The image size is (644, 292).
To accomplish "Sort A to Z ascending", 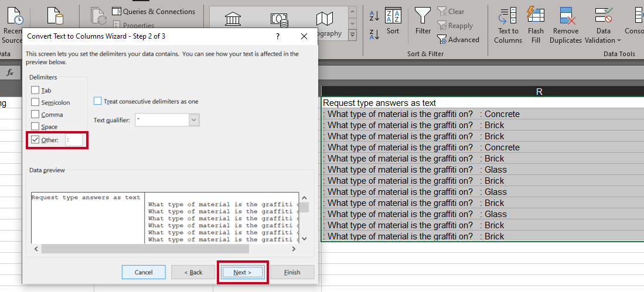I will (x=374, y=16).
